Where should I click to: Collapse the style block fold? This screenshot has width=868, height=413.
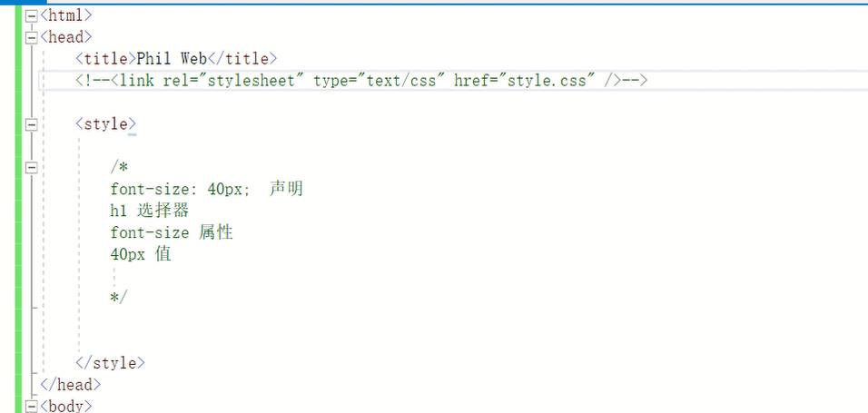[x=32, y=124]
